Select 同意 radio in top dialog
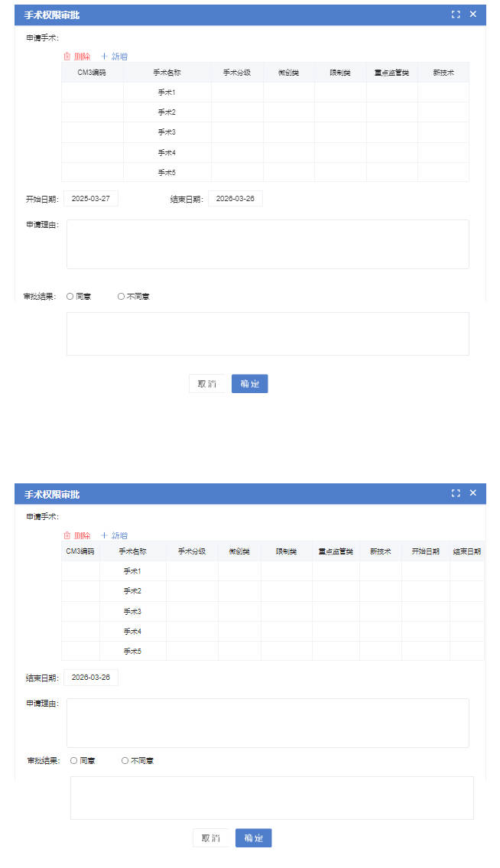 (70, 296)
